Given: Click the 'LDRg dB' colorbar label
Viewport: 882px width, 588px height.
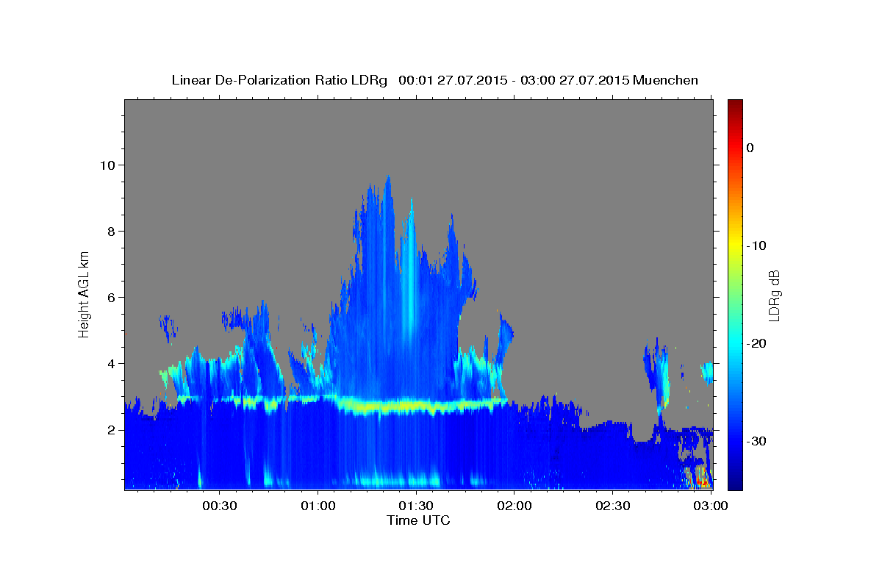Looking at the screenshot, I should (774, 295).
